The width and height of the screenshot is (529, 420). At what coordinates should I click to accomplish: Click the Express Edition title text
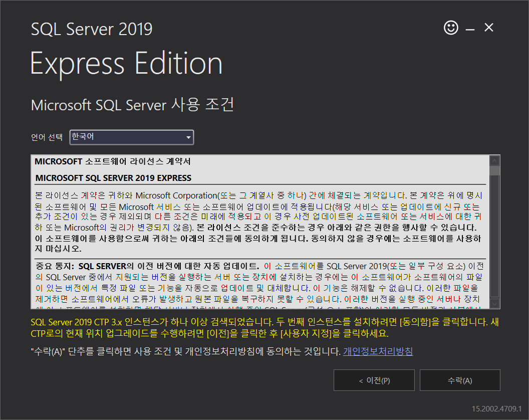[x=127, y=64]
